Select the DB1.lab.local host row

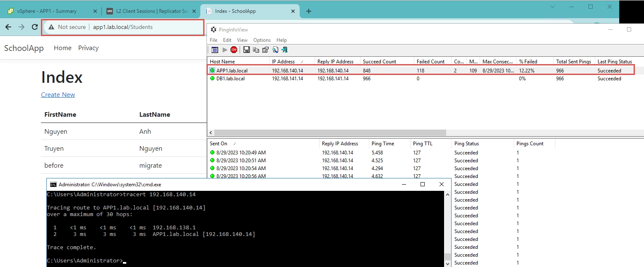coord(230,79)
